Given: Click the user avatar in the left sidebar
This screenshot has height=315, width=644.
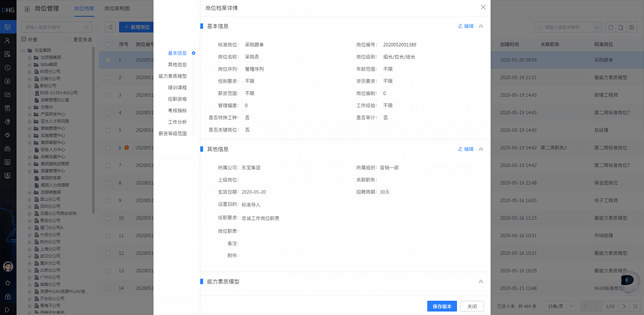Looking at the screenshot, I should [8, 267].
